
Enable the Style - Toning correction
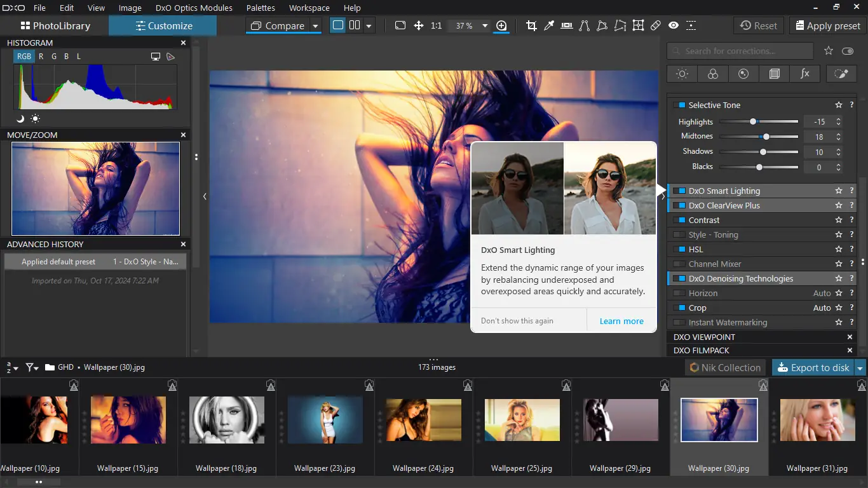[x=679, y=235]
